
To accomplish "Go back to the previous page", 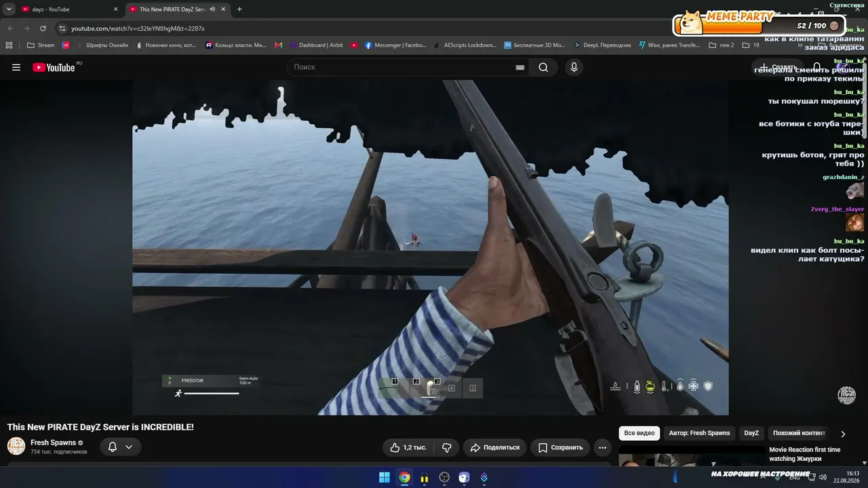I will coord(10,28).
